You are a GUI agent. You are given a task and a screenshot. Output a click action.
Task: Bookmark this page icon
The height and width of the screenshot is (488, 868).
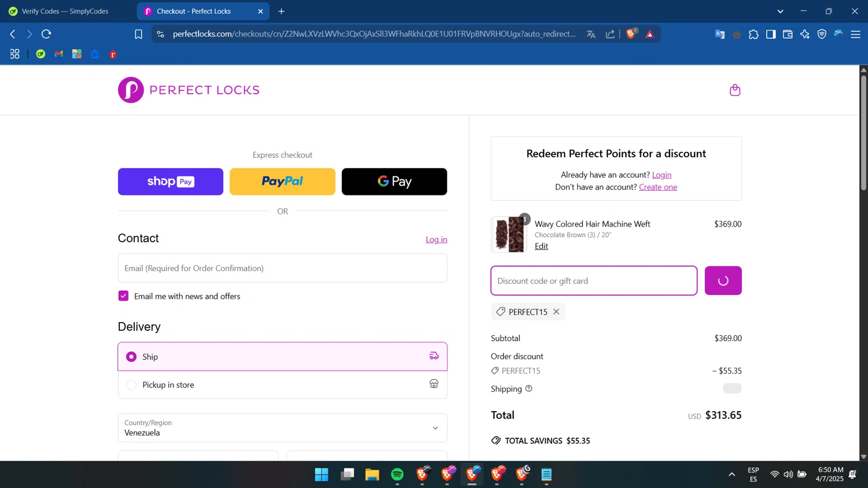tap(138, 34)
